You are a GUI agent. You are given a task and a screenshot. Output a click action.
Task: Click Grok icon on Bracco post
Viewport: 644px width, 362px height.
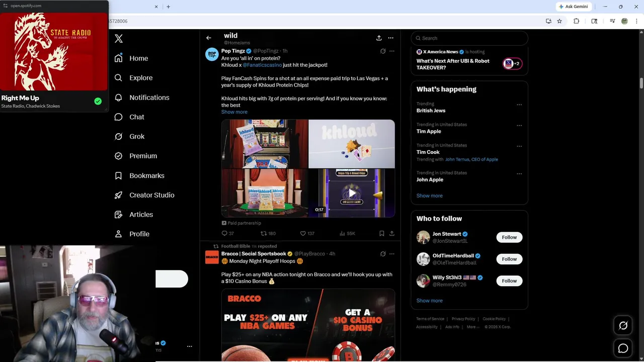point(383,254)
